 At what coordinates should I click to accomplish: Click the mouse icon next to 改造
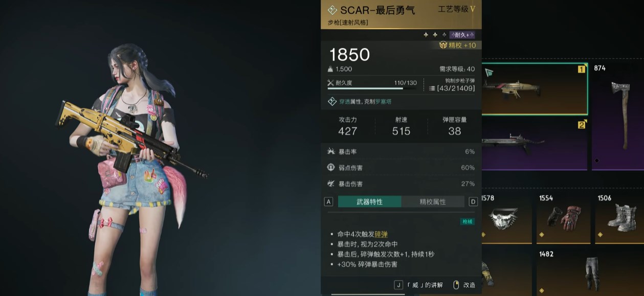click(x=456, y=285)
